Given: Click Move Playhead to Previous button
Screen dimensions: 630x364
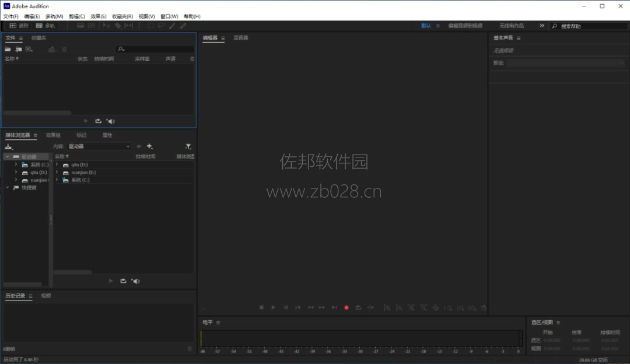Looking at the screenshot, I should click(x=297, y=307).
